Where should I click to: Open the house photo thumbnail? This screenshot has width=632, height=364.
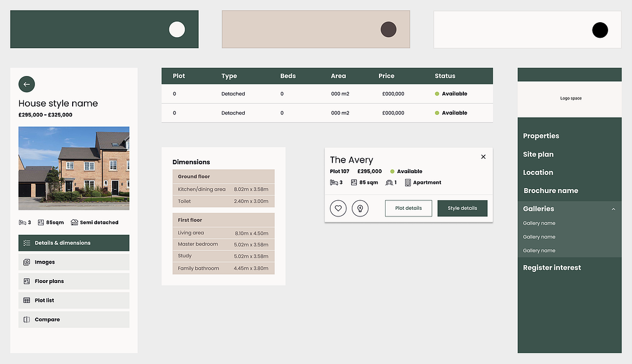point(74,169)
